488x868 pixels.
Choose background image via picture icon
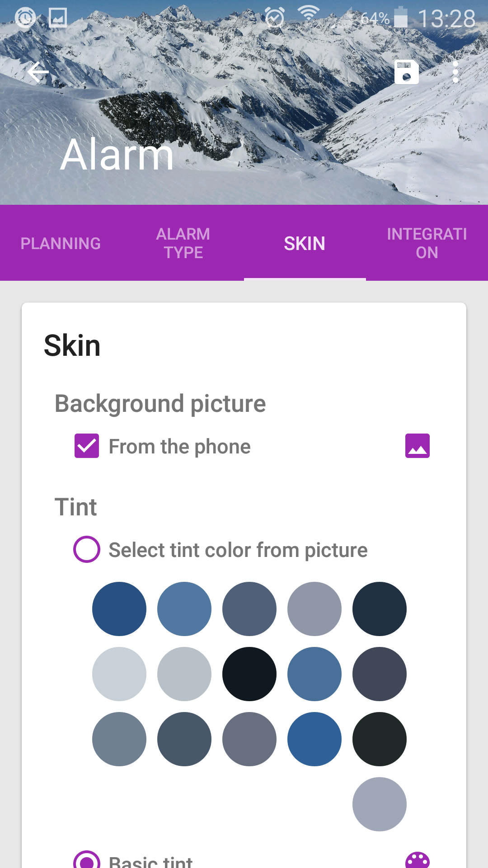(x=418, y=446)
